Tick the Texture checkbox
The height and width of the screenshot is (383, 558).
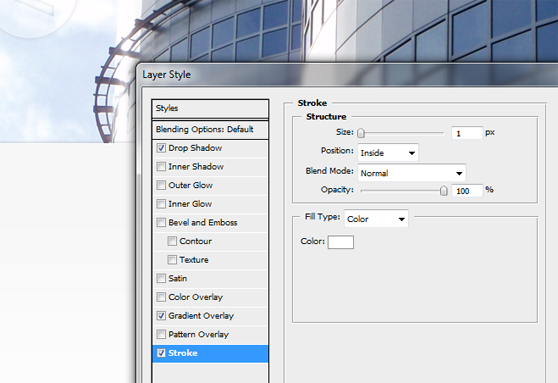point(172,260)
